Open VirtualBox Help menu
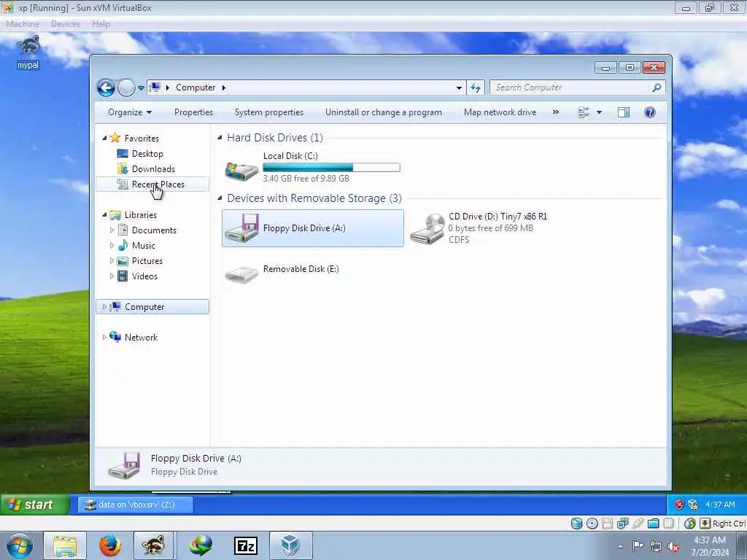 tap(101, 24)
